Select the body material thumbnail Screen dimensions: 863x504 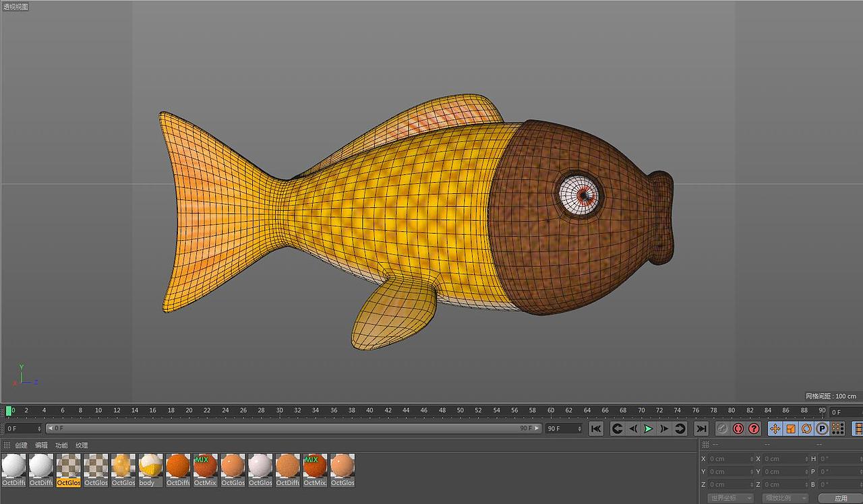click(150, 470)
